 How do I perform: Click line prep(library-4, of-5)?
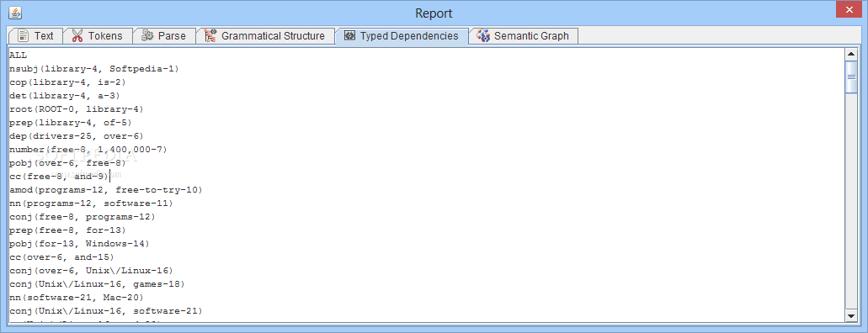coord(71,122)
